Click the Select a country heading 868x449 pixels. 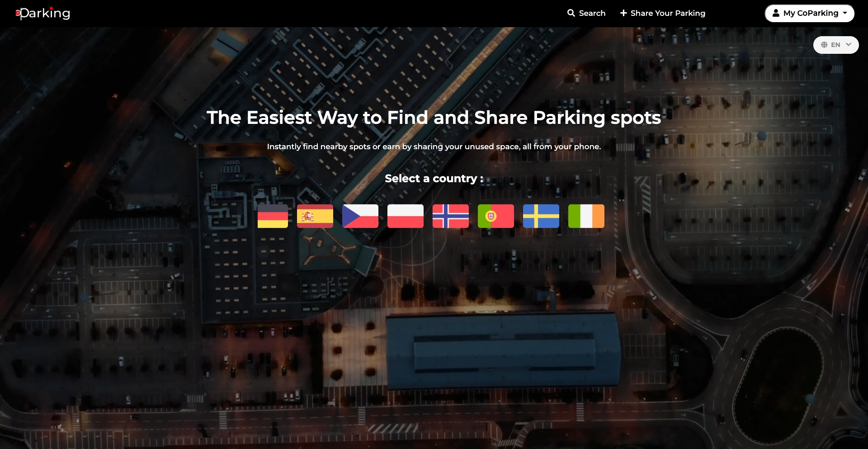coord(434,179)
